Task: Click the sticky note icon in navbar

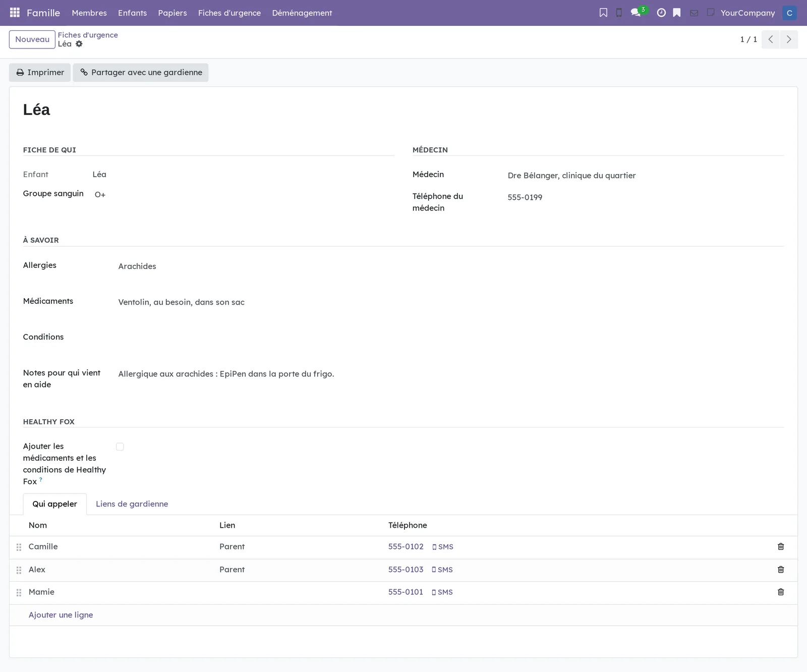Action: tap(711, 12)
